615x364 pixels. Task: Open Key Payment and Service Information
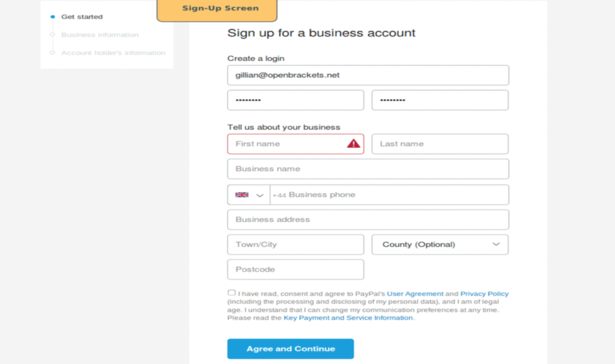click(348, 318)
